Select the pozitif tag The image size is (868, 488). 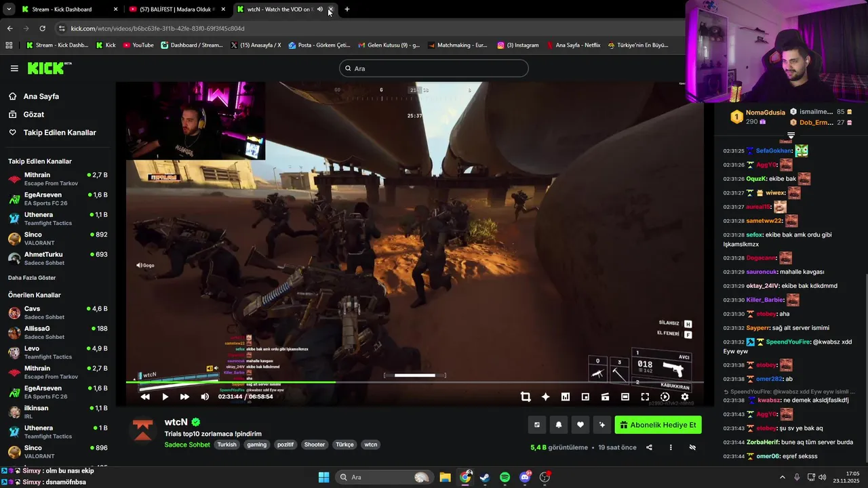click(286, 445)
